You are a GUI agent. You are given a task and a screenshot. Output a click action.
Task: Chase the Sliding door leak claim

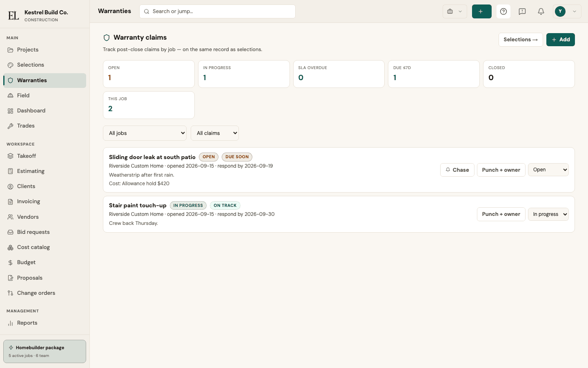(457, 170)
